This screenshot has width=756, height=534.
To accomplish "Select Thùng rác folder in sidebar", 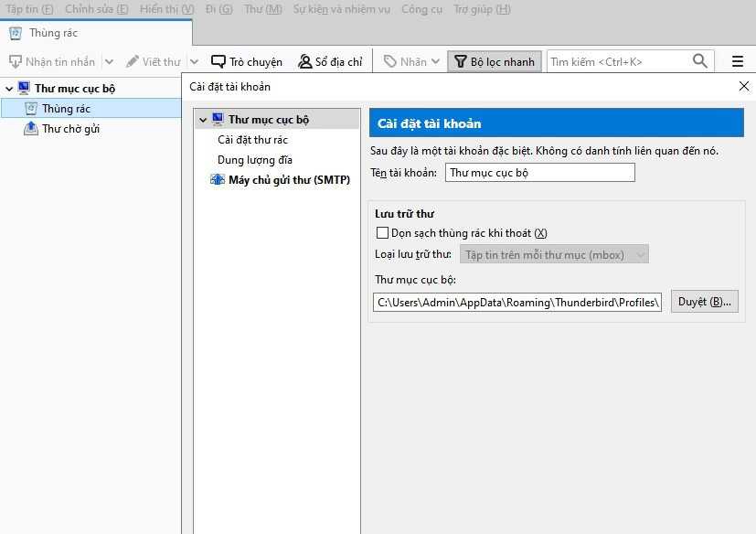I will (66, 109).
